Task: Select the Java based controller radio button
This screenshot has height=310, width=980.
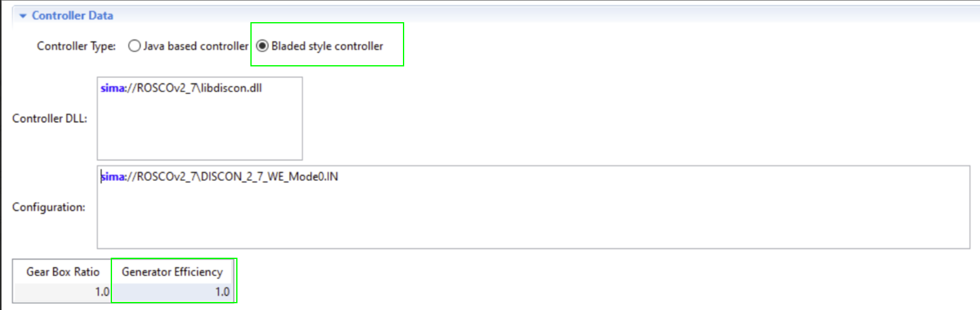Action: (134, 46)
